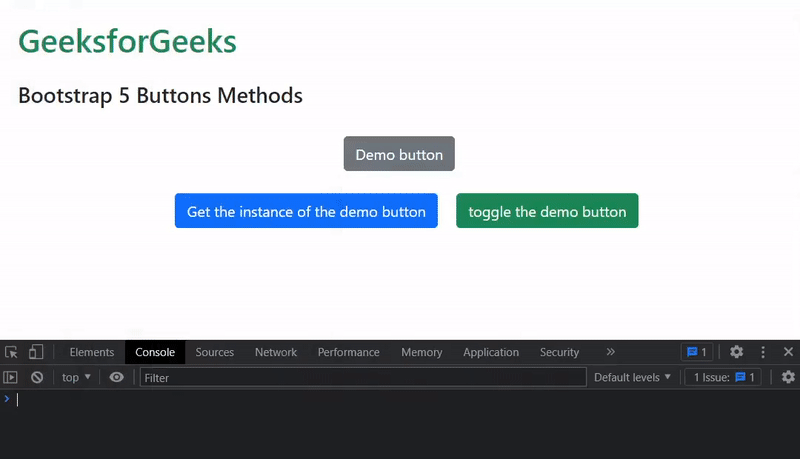Open the Sources tab
Screen dimensions: 800x459
pyautogui.click(x=215, y=352)
